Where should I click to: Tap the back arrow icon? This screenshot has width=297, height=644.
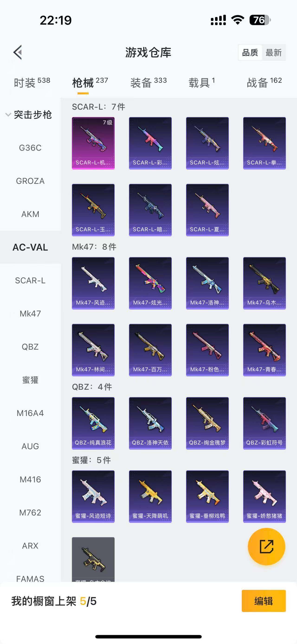(17, 52)
